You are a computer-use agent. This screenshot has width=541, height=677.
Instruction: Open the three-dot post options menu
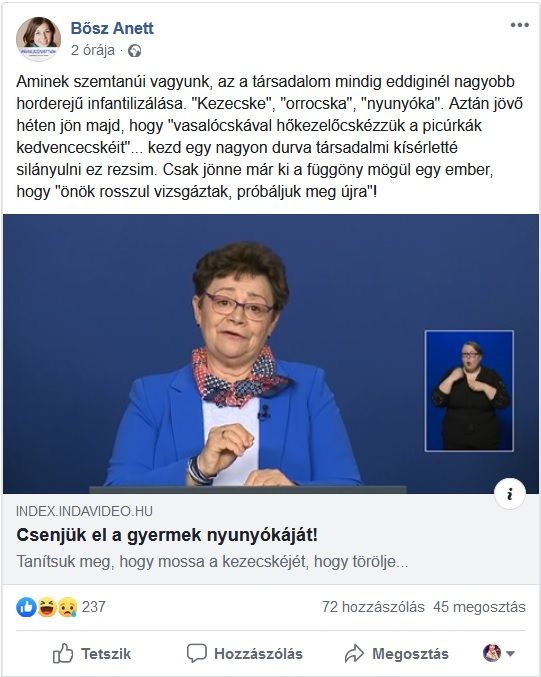519,25
